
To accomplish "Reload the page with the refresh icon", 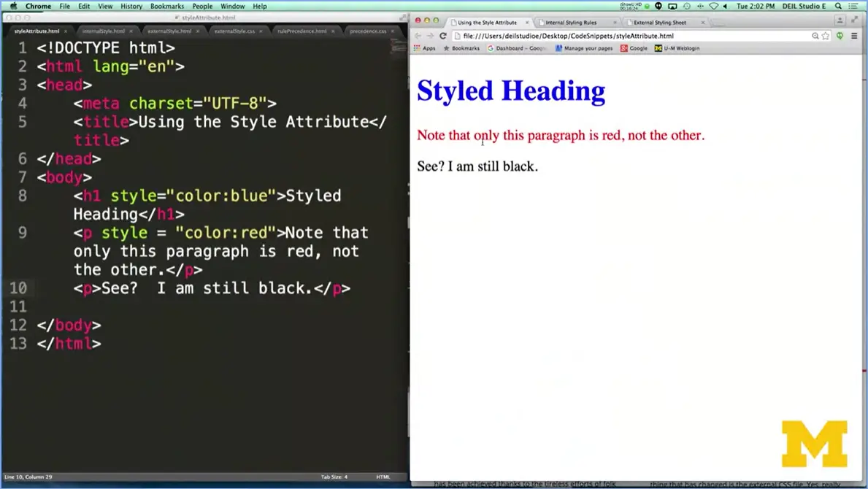I will tap(443, 34).
